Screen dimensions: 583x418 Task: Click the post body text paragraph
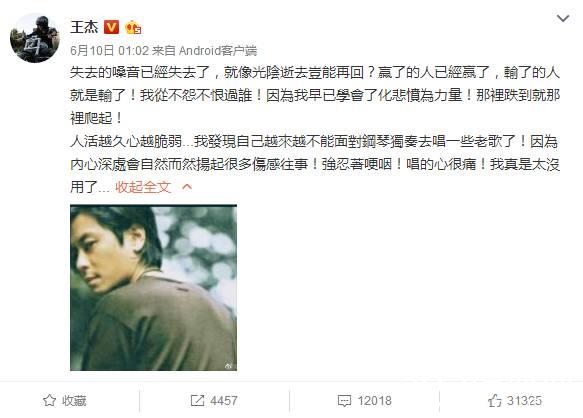(315, 129)
